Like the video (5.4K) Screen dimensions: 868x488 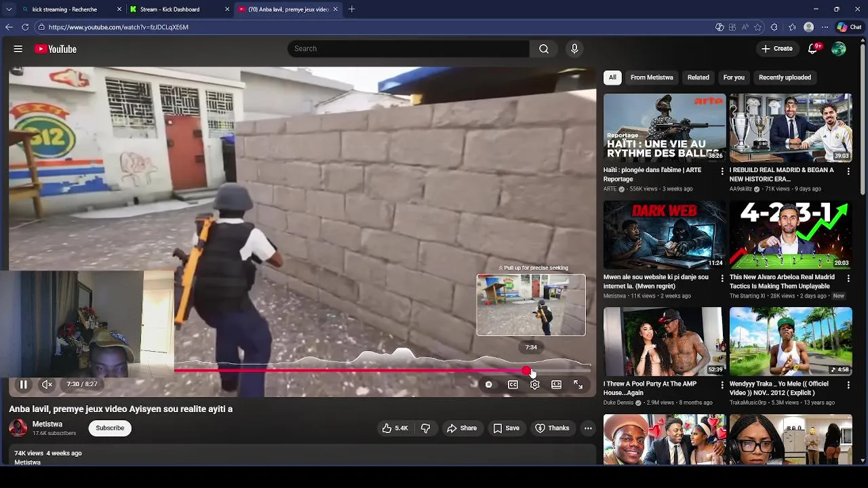pyautogui.click(x=395, y=428)
